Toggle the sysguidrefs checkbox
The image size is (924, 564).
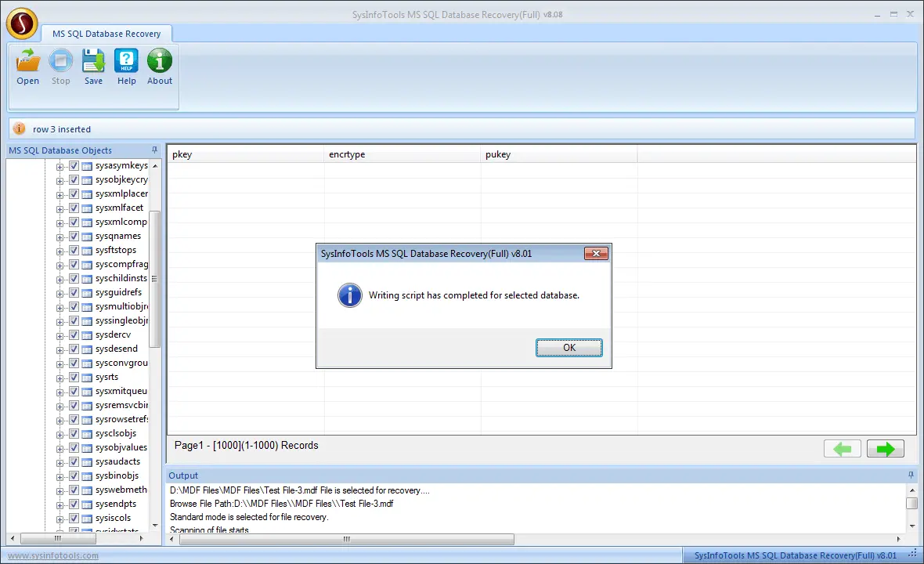click(x=74, y=292)
